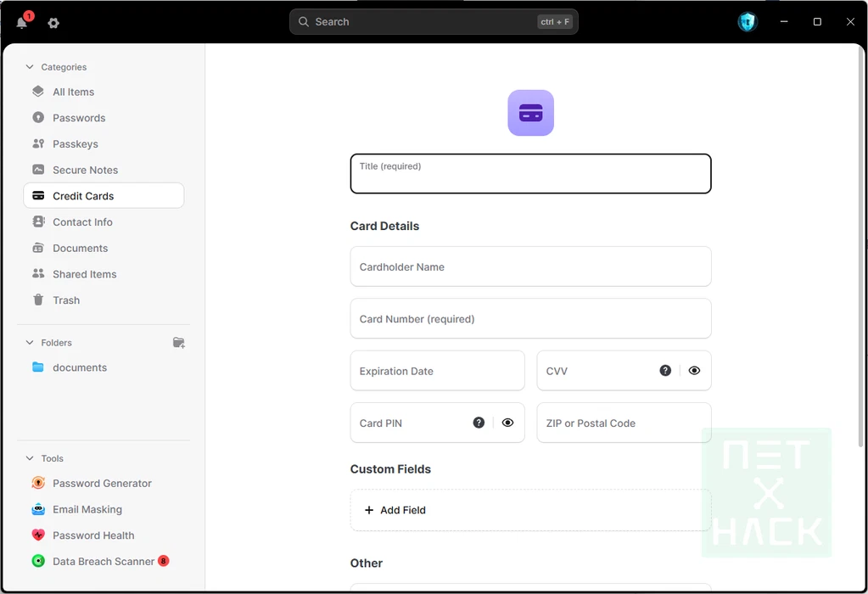Focus the Card Number input field
The image size is (868, 594).
(x=530, y=319)
